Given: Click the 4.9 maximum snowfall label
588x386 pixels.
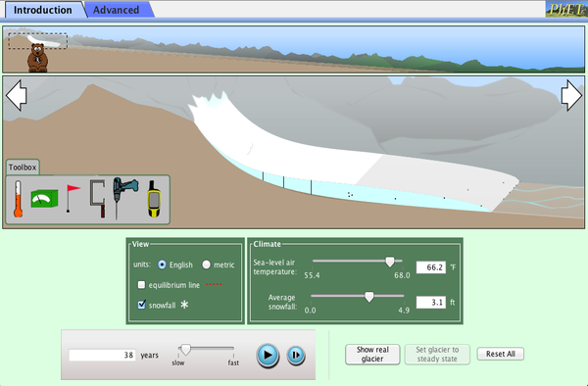Looking at the screenshot, I should 404,311.
